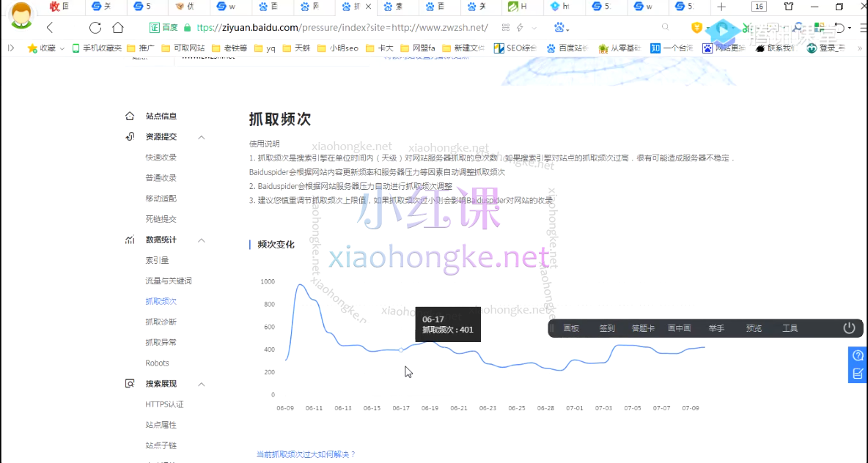Click the 数据统计 statistics icon

129,239
